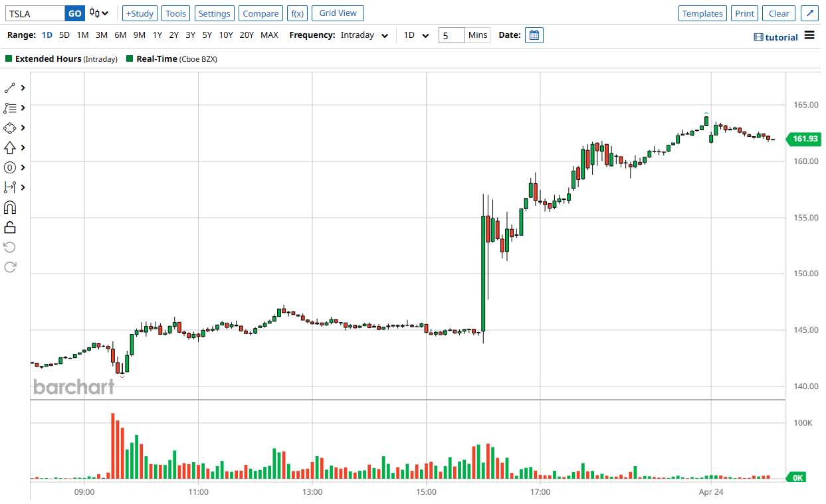Viewport: 826px width, 504px height.
Task: Select the 9M range
Action: tap(139, 35)
